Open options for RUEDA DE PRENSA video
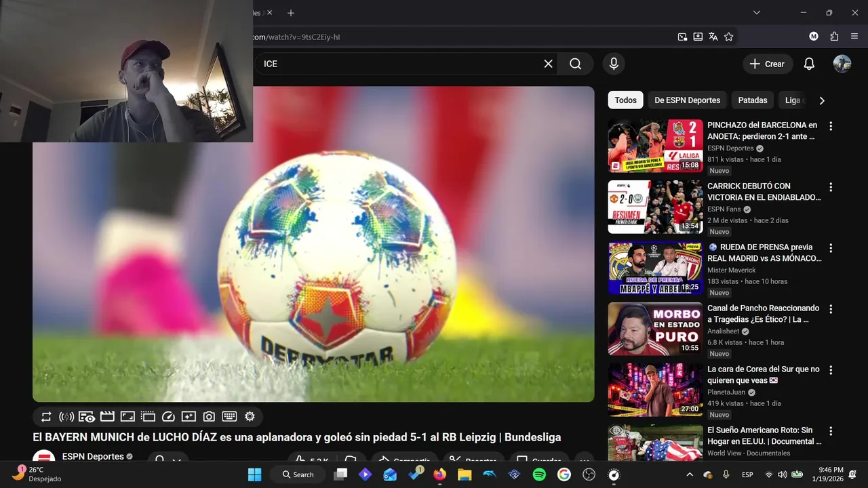The width and height of the screenshot is (868, 488). coord(831,248)
